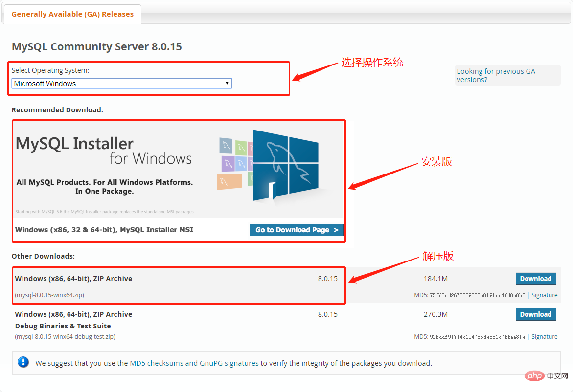Click the All MySQL Products tagline text

pos(105,187)
